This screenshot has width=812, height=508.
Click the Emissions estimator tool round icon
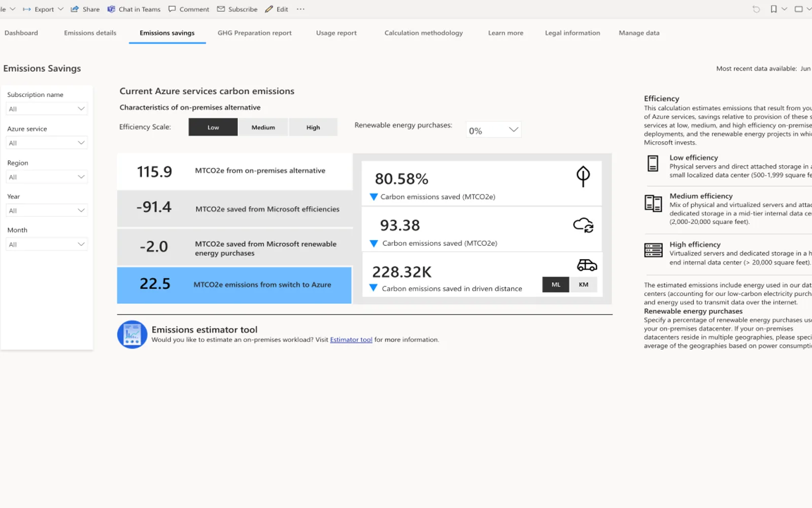132,334
